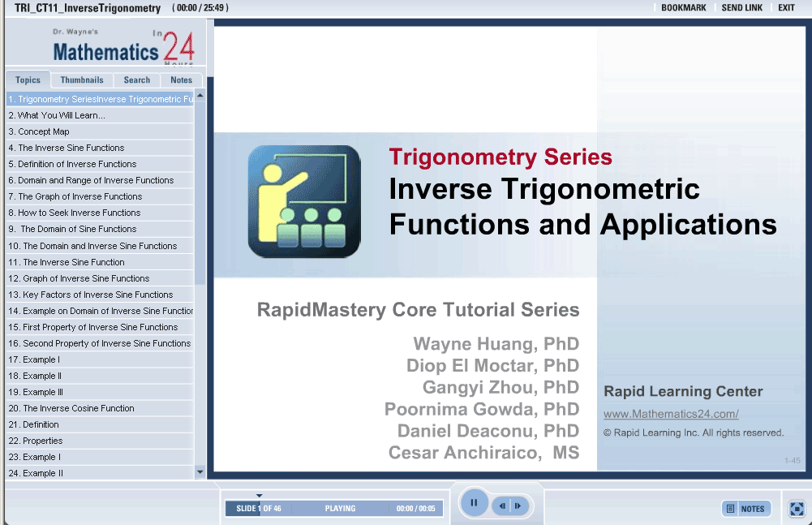Switch to the Search tab
812x525 pixels.
click(x=137, y=80)
